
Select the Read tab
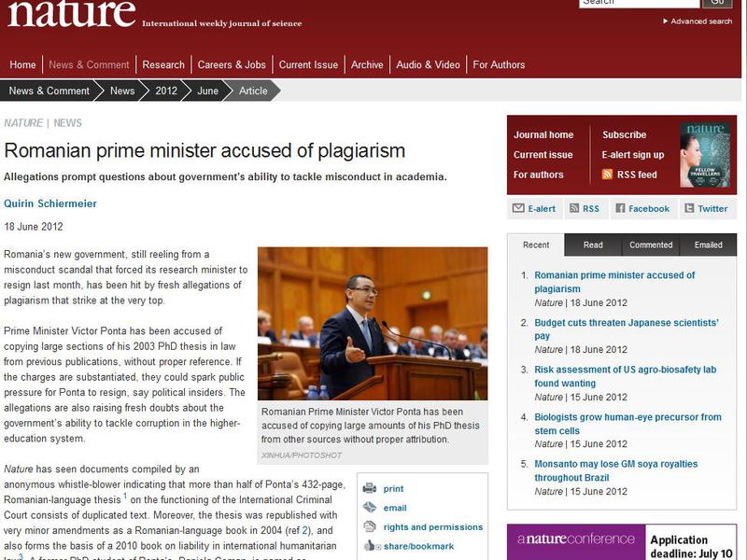593,245
